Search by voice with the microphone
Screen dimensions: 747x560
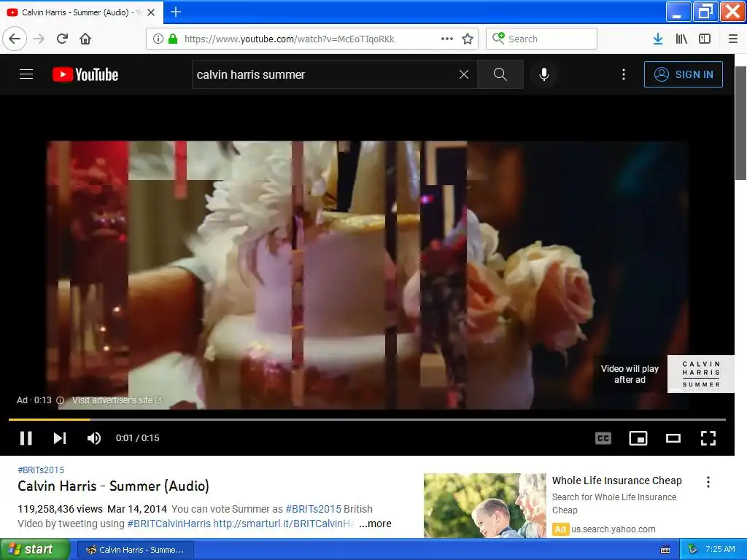[x=544, y=74]
